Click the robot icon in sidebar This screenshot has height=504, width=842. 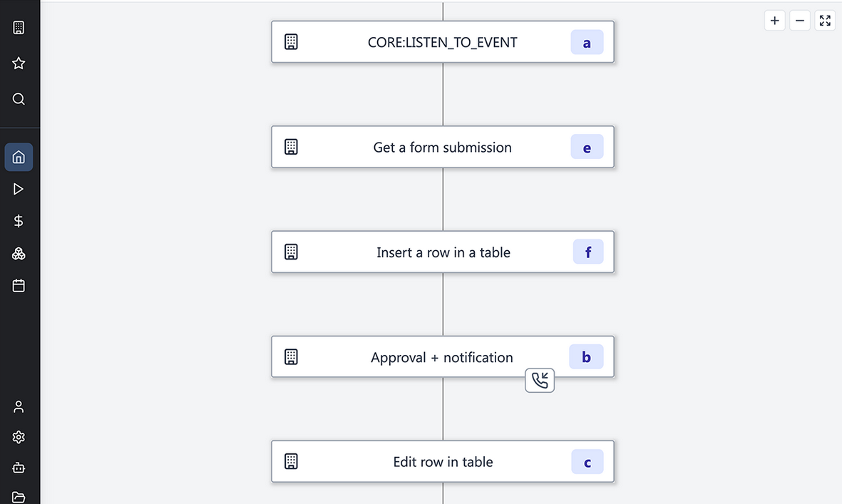(19, 468)
